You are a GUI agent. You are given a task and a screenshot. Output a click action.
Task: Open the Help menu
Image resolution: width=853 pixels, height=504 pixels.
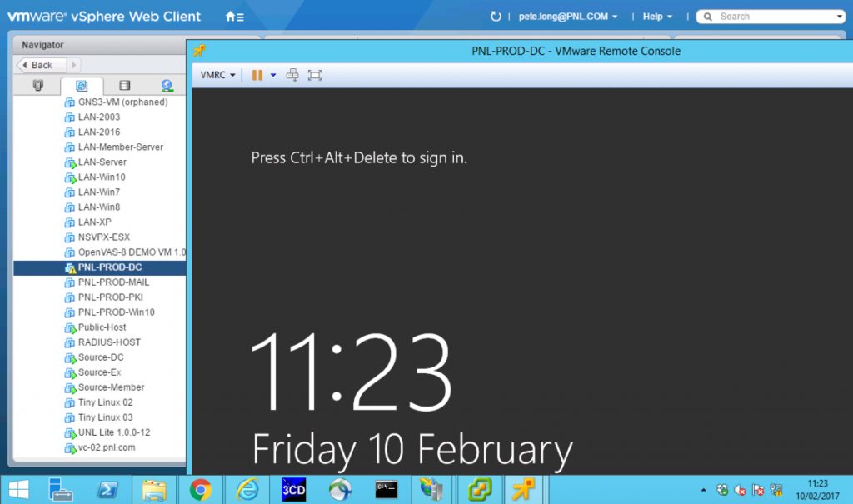[x=654, y=16]
